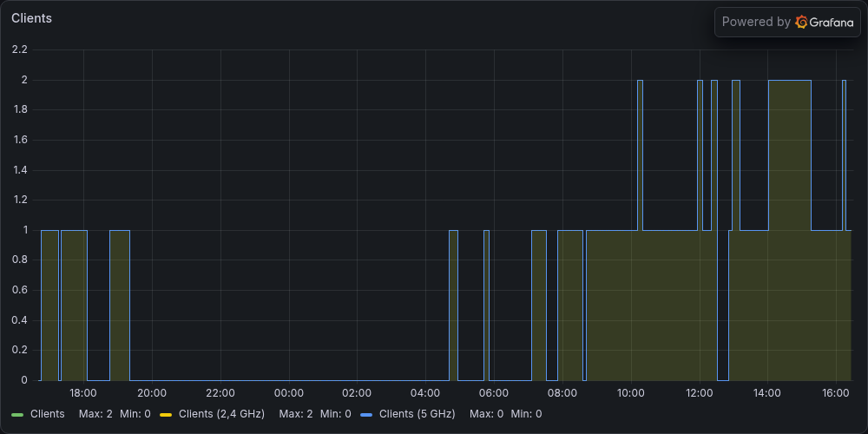Click the 0.4 y-axis label
This screenshot has width=868, height=434.
[x=19, y=320]
